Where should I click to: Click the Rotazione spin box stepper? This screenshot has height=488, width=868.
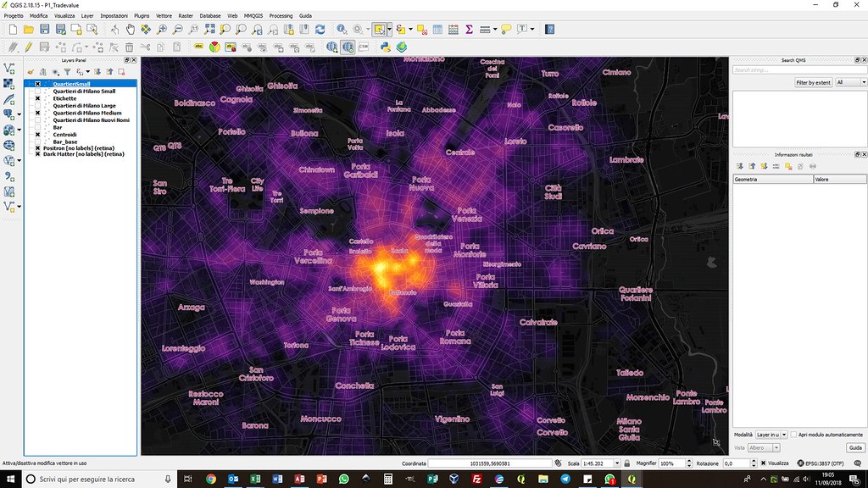pyautogui.click(x=754, y=463)
